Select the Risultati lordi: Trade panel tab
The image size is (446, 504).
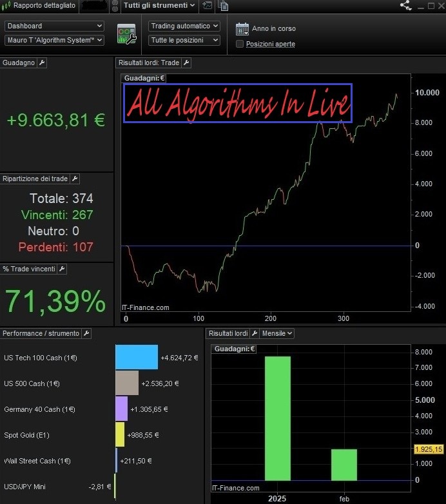pos(149,63)
